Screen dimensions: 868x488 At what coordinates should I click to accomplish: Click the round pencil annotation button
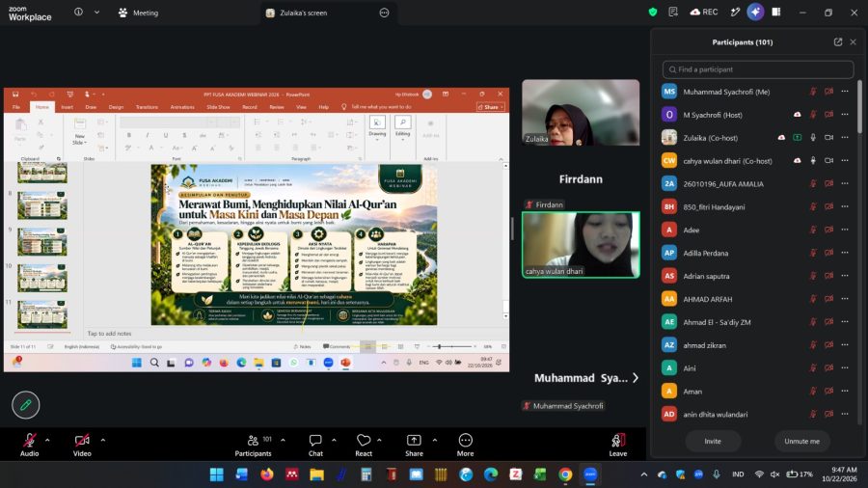[25, 405]
